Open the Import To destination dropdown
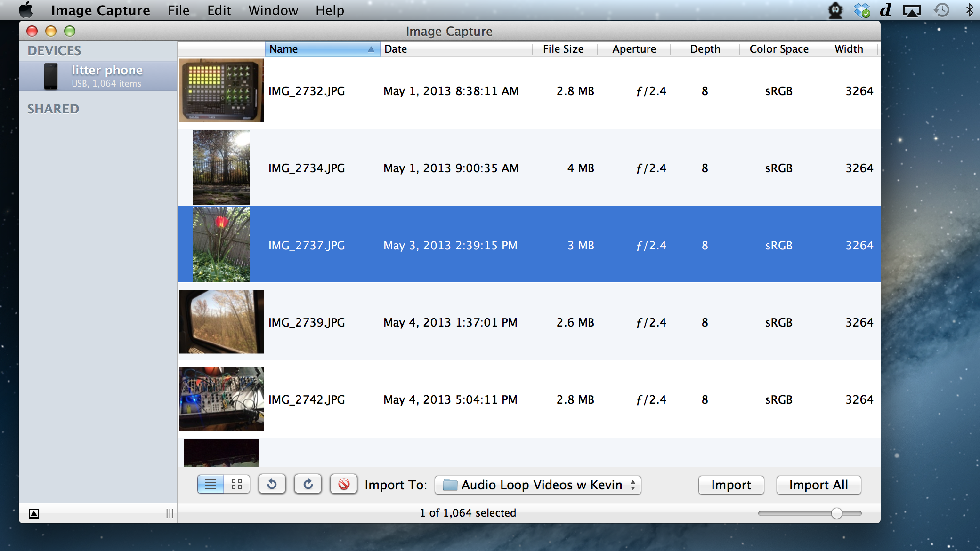980x551 pixels. click(538, 485)
